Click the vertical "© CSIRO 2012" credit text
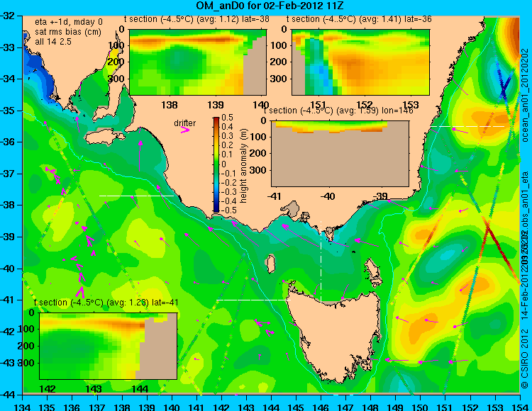This screenshot has width=532, height=411. [x=525, y=358]
